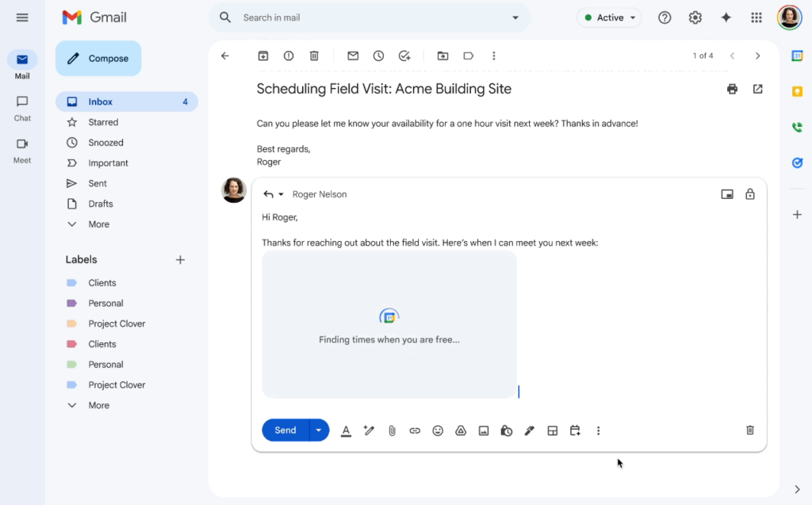Switch to the Meet section in sidebar
Image resolution: width=812 pixels, height=505 pixels.
click(21, 148)
